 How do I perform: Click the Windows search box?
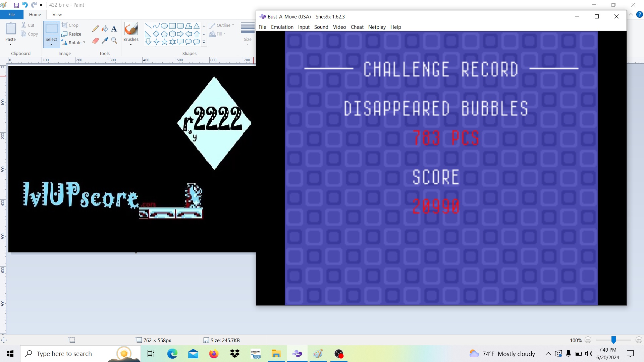(x=80, y=354)
